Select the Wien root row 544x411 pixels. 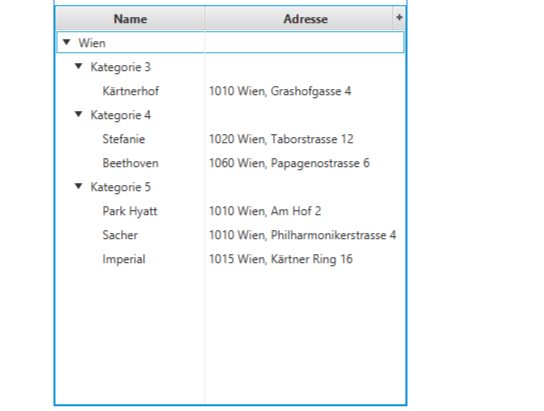pos(230,42)
